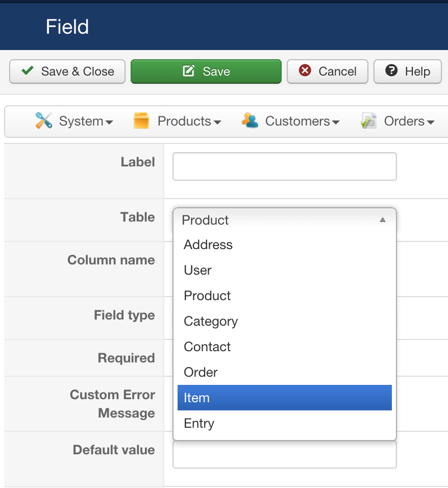Image resolution: width=448 pixels, height=488 pixels.
Task: Click the Help question mark icon
Action: pyautogui.click(x=392, y=71)
